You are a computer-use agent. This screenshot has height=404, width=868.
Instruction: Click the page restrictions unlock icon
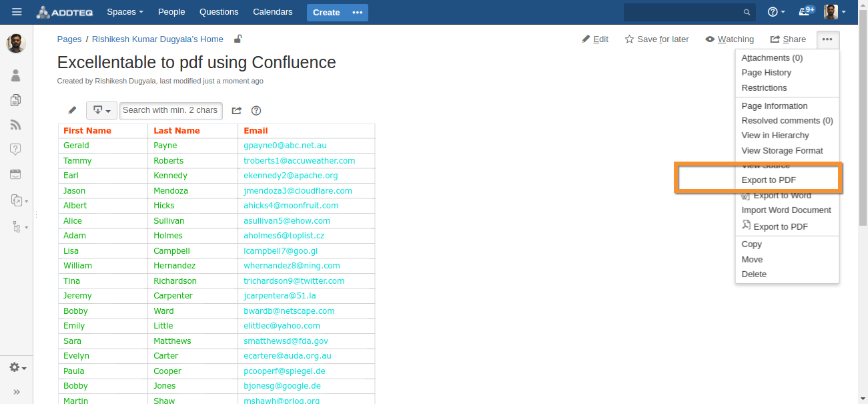point(238,39)
